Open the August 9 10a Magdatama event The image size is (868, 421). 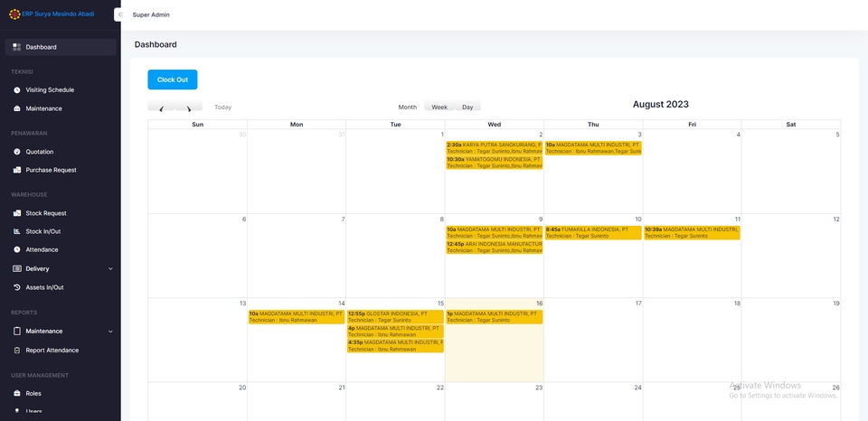(x=495, y=232)
